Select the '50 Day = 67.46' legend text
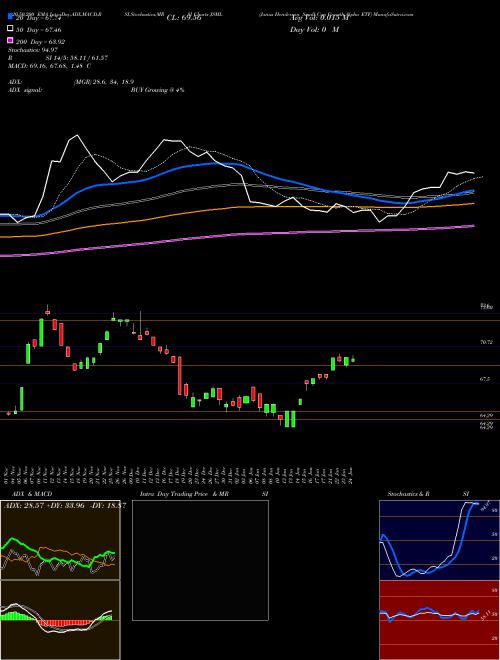 (39, 30)
